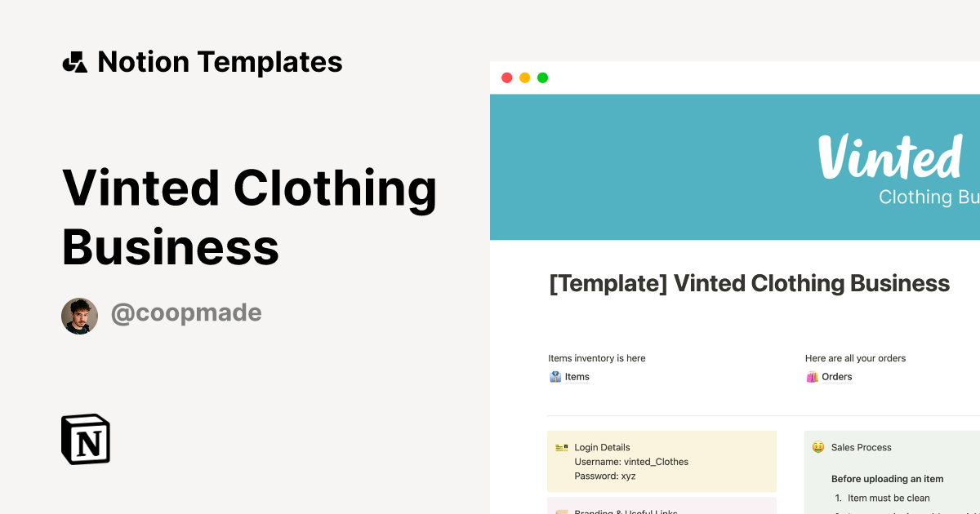The width and height of the screenshot is (980, 514).
Task: Click the @coopmade creator link
Action: pyautogui.click(x=186, y=312)
